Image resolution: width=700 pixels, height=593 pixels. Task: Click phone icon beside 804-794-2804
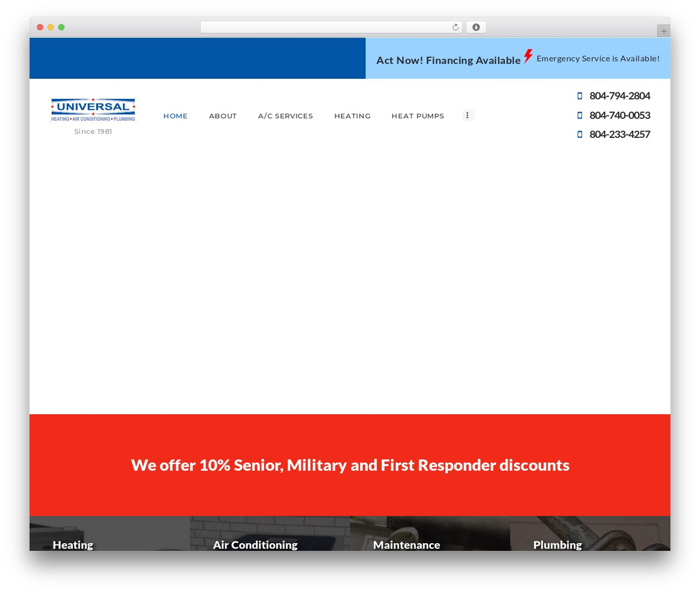(580, 96)
